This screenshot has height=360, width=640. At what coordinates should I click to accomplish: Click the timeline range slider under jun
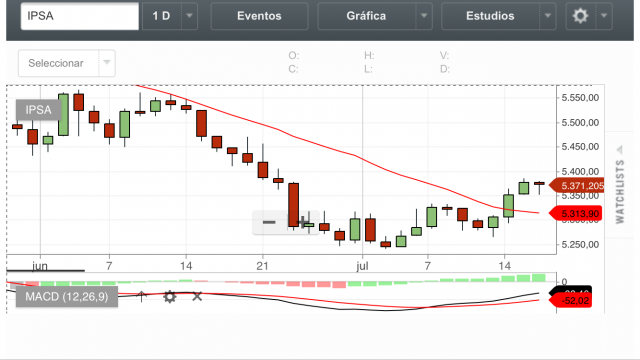coord(46,270)
